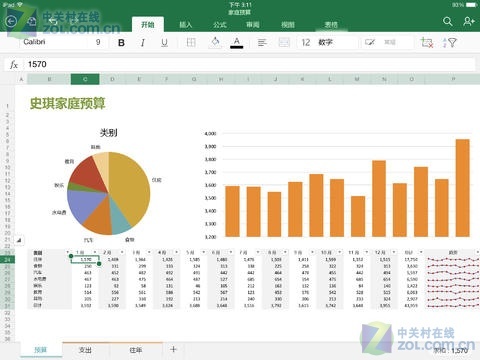Viewport: 480px width, 360px height.
Task: Click the merge cells icon
Action: 284,42
